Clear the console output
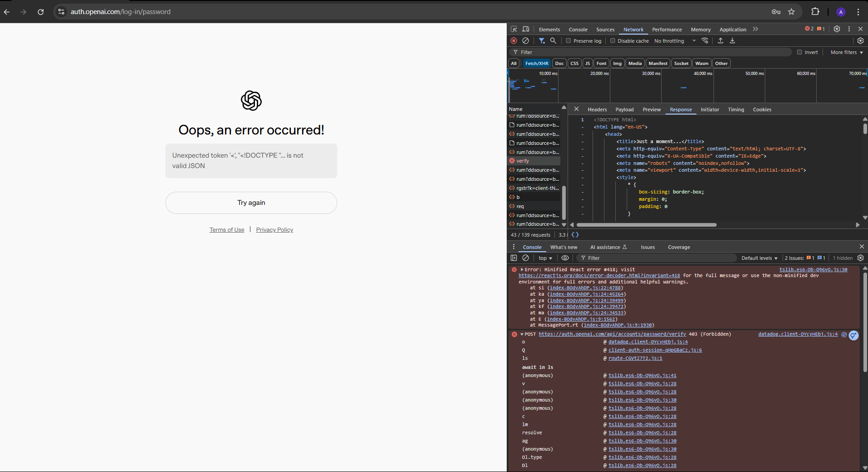Image resolution: width=868 pixels, height=472 pixels. click(526, 258)
